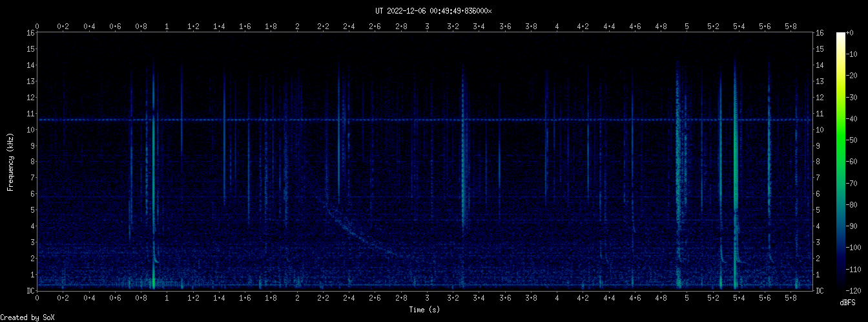Click "2" on the top time axis
Viewport: 868px width, 322px height.
pos(297,27)
